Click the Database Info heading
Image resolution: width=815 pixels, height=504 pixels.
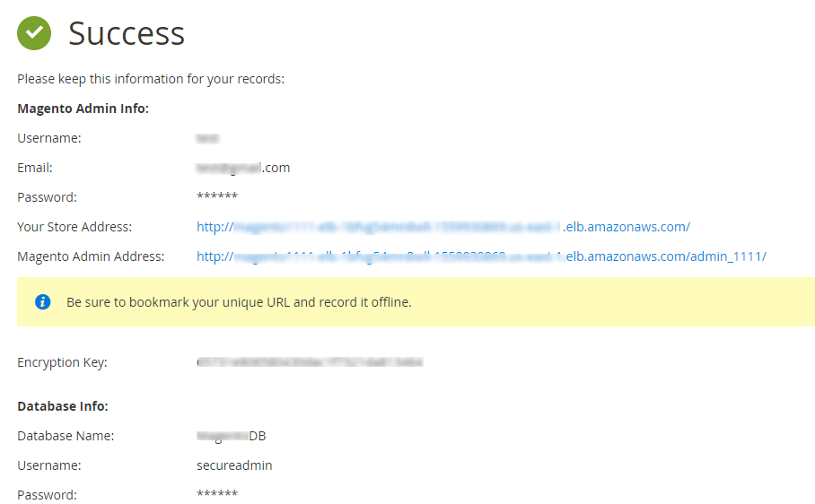click(x=63, y=406)
